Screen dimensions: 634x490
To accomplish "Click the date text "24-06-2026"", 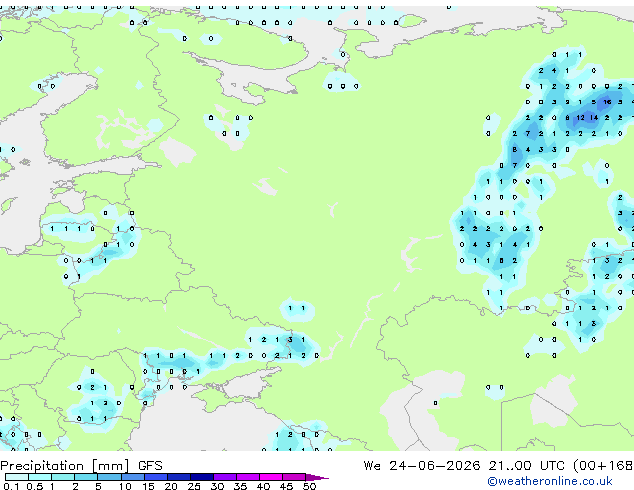I will click(435, 466).
